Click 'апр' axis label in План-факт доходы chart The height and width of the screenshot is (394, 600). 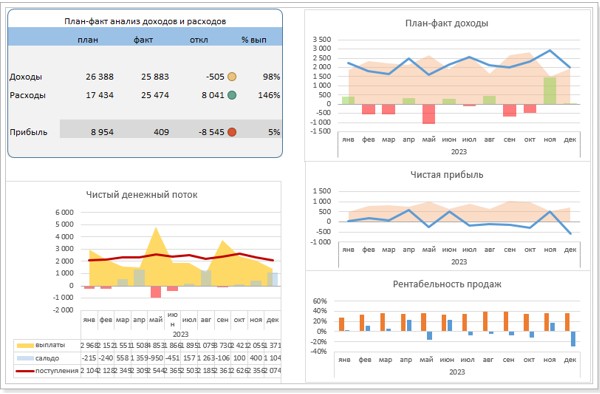click(x=409, y=140)
